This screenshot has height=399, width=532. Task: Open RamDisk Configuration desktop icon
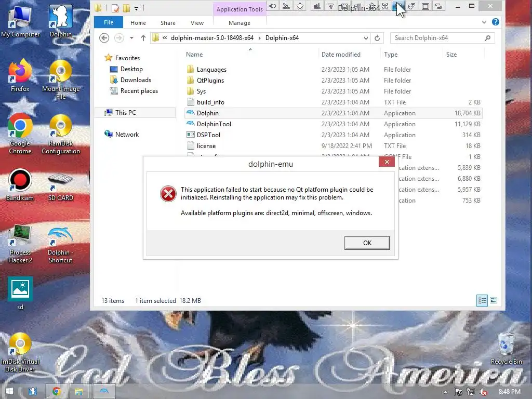pyautogui.click(x=61, y=134)
